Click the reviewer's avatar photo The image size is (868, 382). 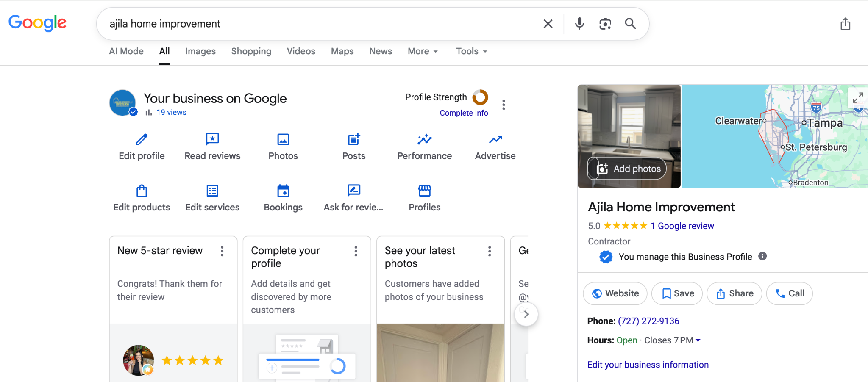(139, 360)
